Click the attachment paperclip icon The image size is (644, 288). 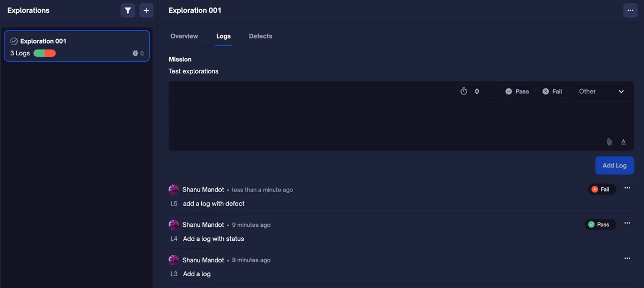[609, 142]
